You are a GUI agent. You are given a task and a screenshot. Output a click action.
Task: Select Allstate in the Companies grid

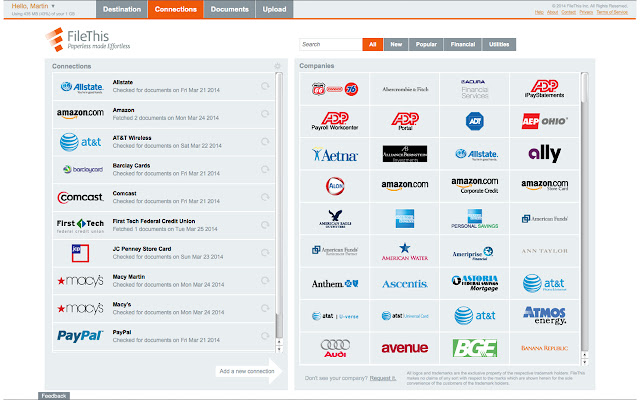click(x=475, y=154)
